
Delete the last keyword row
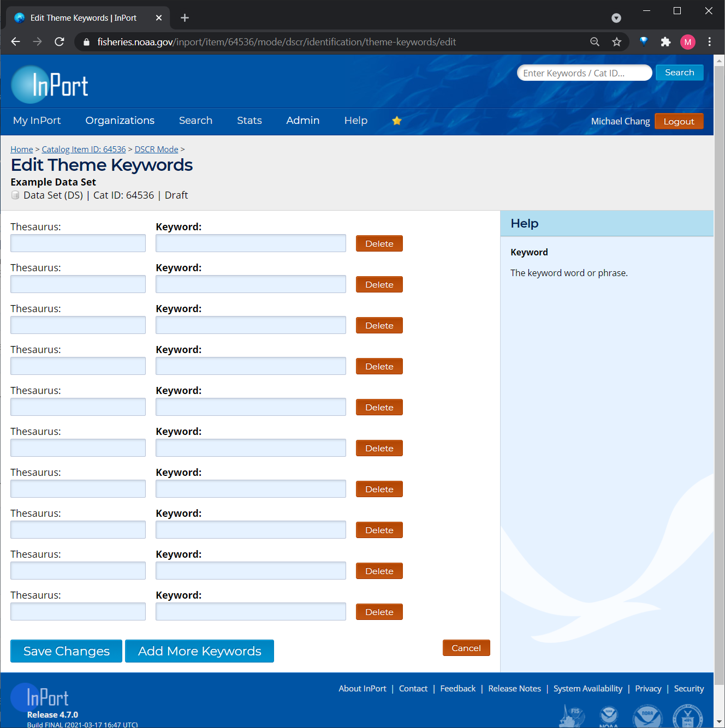pyautogui.click(x=379, y=612)
